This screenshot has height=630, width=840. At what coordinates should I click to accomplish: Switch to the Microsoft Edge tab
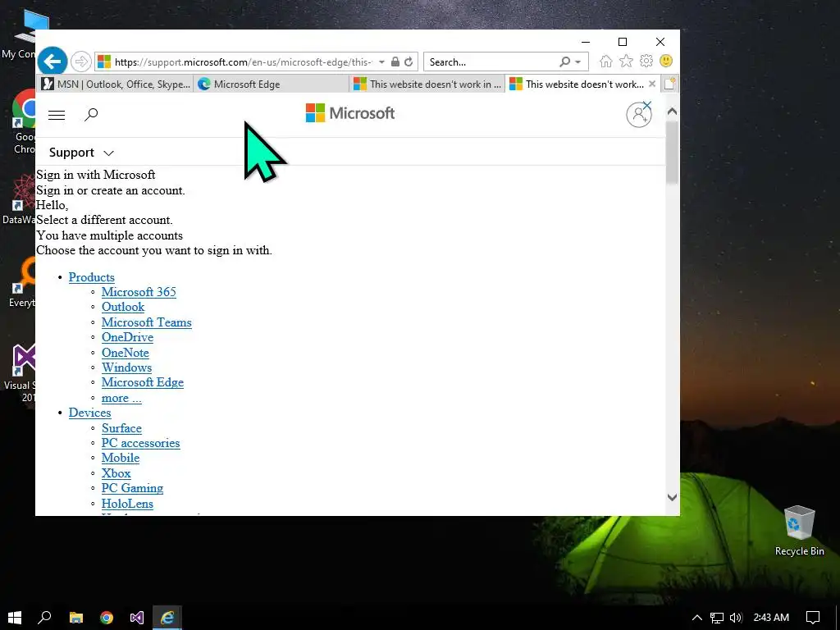click(271, 84)
